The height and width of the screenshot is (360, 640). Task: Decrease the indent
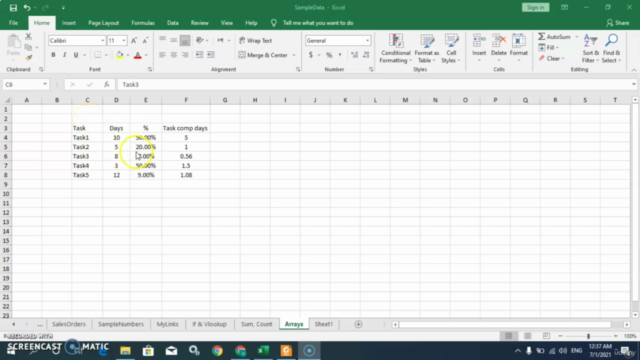click(x=199, y=55)
